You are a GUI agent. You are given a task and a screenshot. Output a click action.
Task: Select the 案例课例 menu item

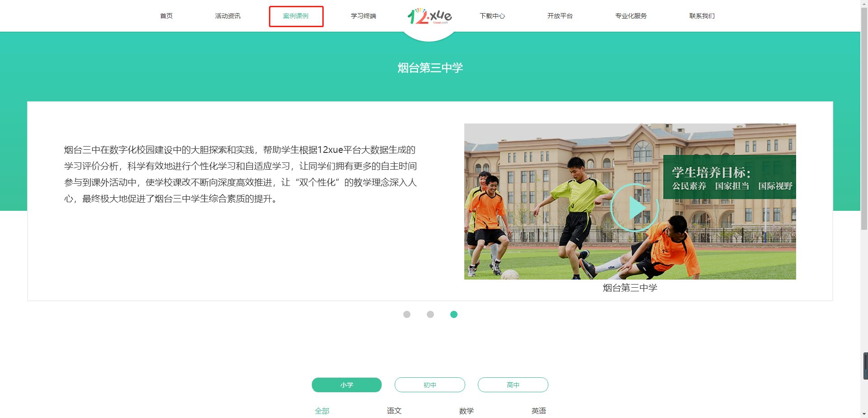tap(296, 16)
